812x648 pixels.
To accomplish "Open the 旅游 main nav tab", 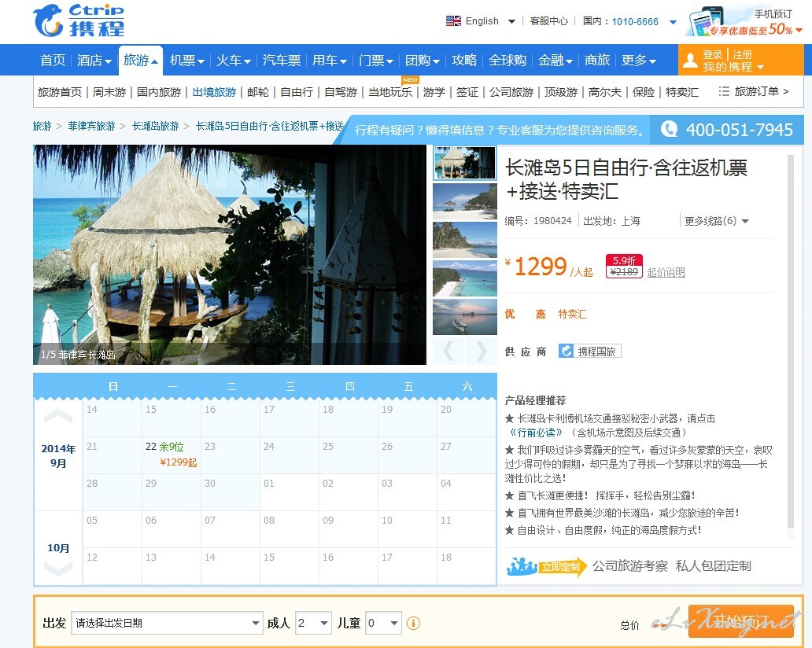I will 140,60.
